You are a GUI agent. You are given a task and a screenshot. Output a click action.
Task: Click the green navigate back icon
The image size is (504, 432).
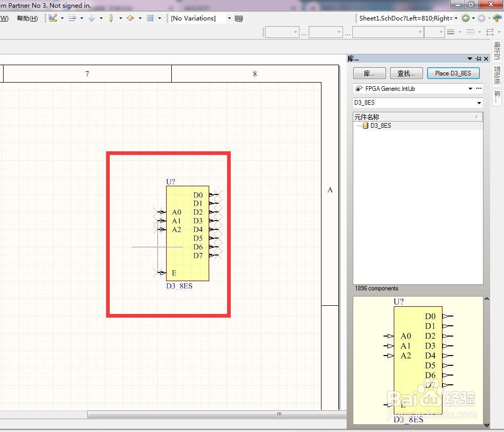tap(466, 18)
